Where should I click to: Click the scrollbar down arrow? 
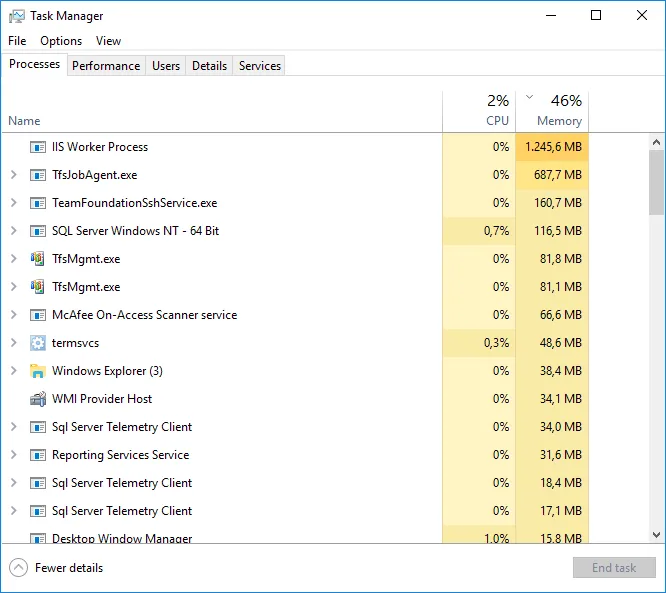pyautogui.click(x=656, y=534)
